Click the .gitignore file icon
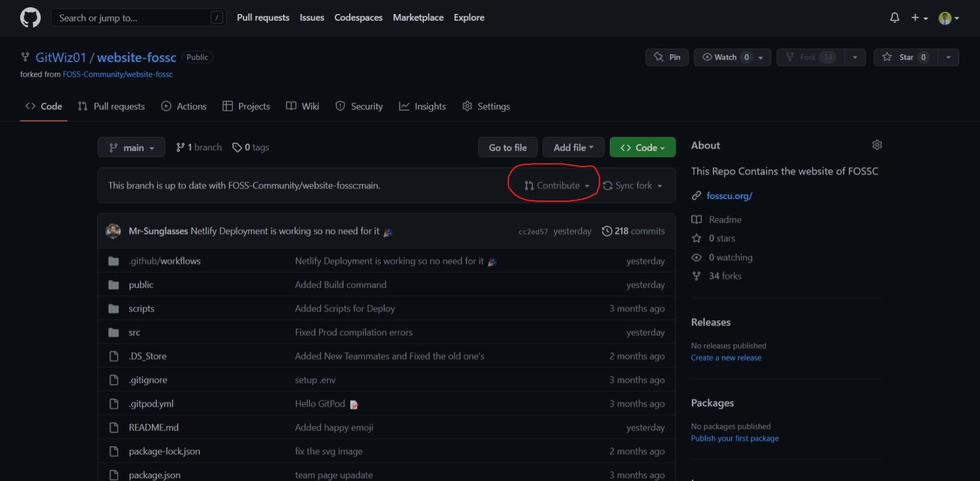 click(114, 380)
